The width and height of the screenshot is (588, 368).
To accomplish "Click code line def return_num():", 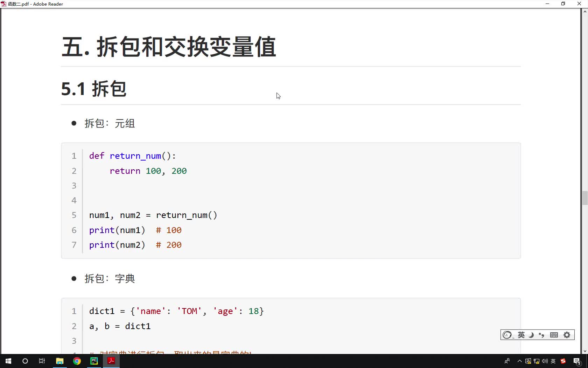I will click(x=132, y=156).
